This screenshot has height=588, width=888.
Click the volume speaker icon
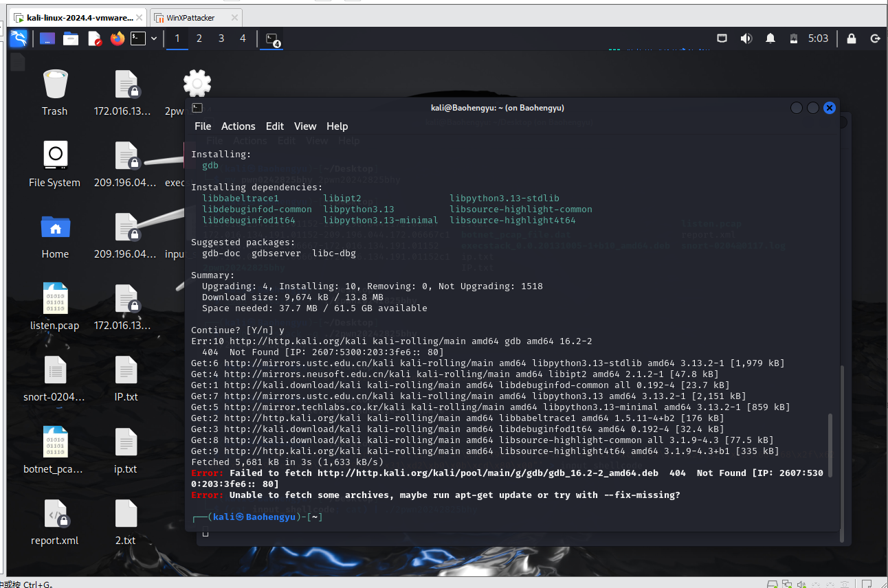point(746,38)
